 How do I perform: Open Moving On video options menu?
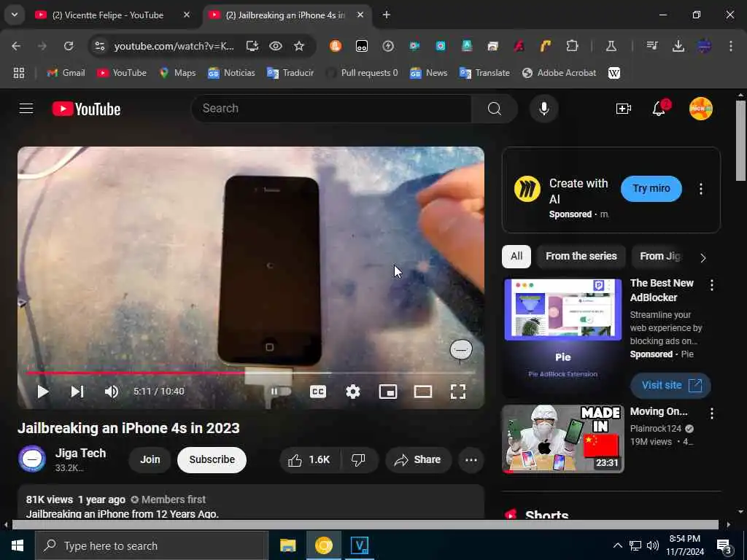click(x=712, y=413)
